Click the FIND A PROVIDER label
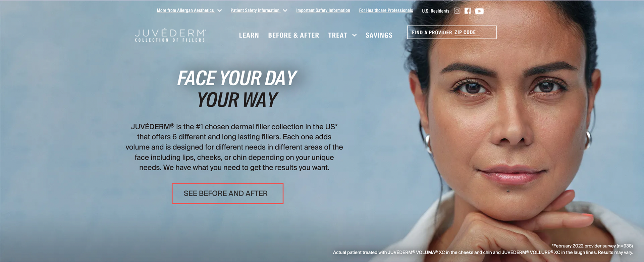 (432, 33)
